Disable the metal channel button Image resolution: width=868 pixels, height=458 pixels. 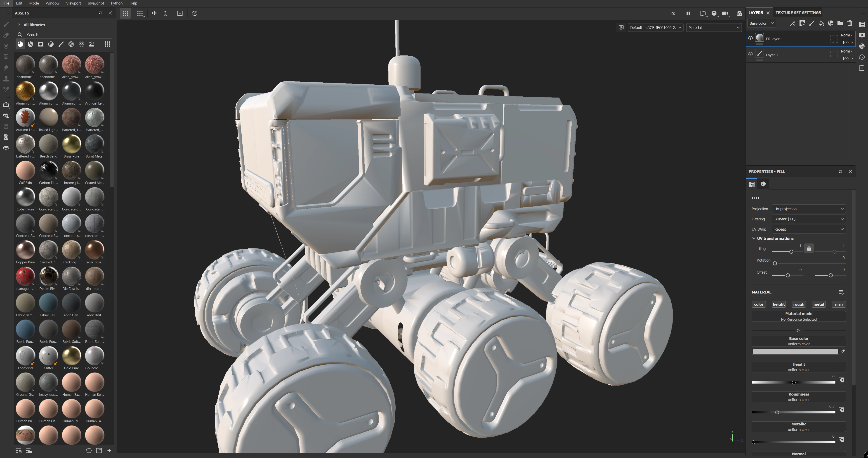pos(818,304)
